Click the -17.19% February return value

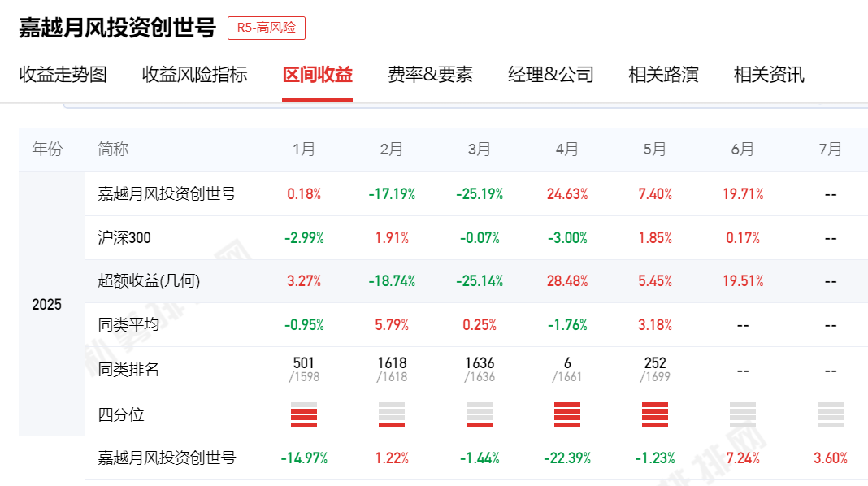pos(392,194)
